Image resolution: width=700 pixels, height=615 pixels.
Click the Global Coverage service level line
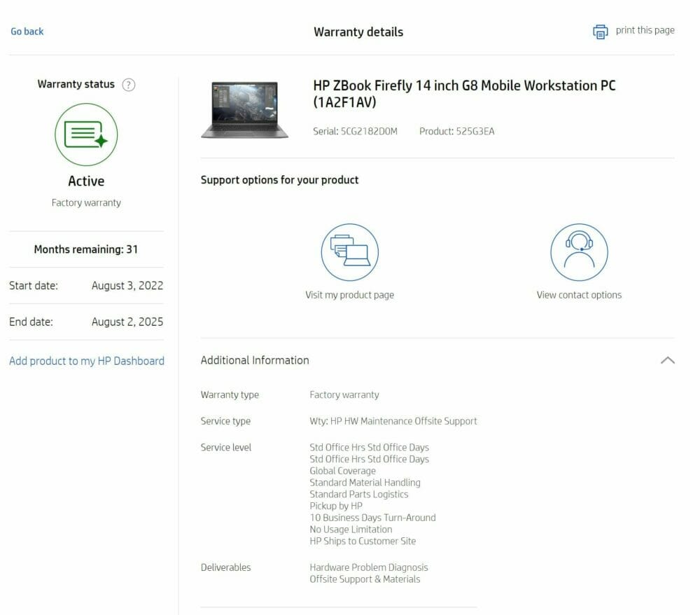click(343, 471)
